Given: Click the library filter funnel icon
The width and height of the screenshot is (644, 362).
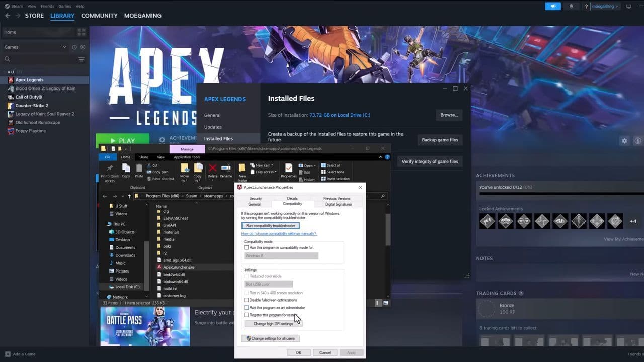Looking at the screenshot, I should pyautogui.click(x=81, y=59).
